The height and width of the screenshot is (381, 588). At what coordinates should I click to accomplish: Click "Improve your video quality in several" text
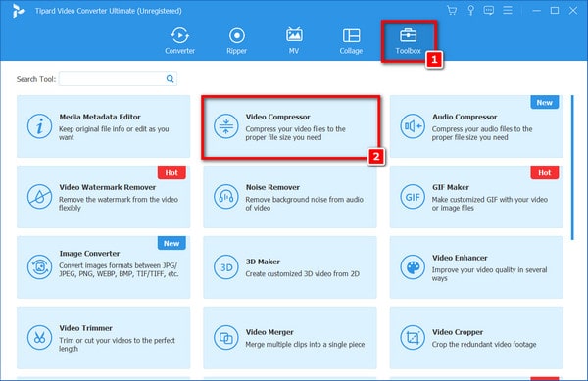(x=489, y=269)
